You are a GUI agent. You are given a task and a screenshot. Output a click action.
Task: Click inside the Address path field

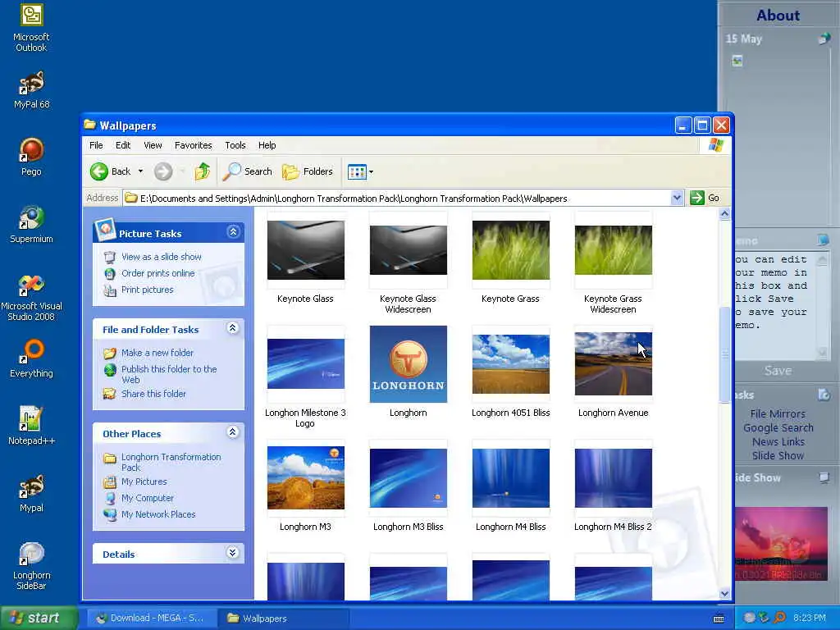click(396, 199)
